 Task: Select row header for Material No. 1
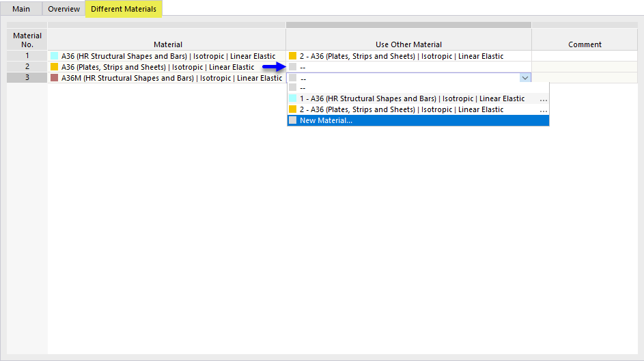(27, 55)
